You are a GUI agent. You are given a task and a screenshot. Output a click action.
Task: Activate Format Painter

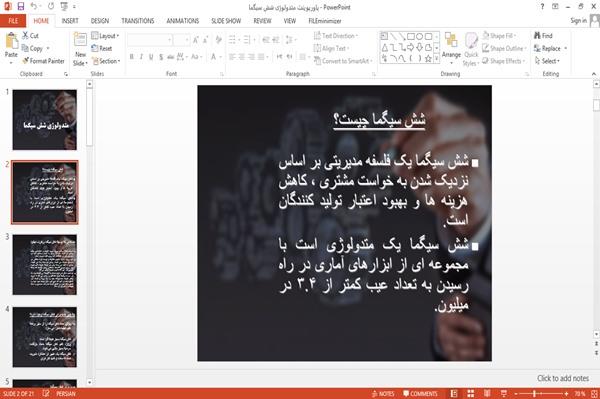(43, 61)
